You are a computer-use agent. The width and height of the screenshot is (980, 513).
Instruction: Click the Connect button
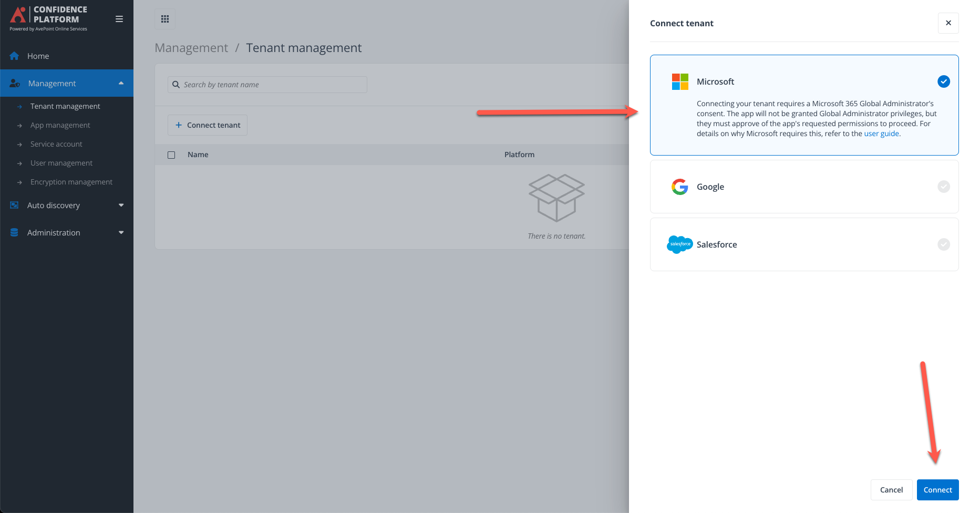(937, 489)
